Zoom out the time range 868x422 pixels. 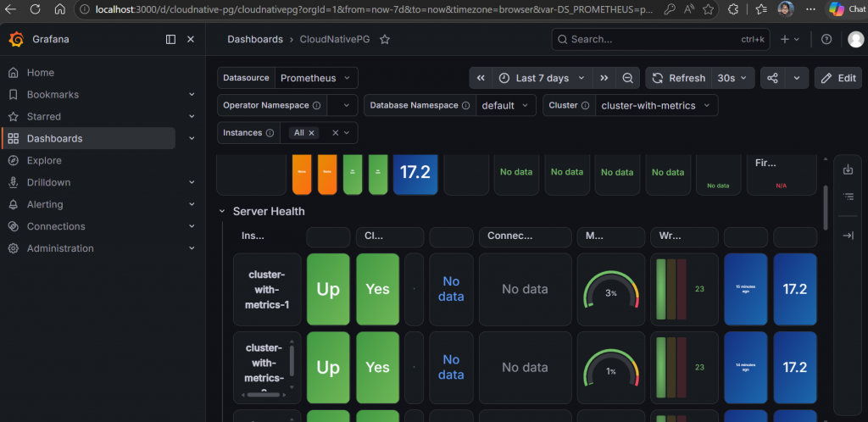point(628,78)
